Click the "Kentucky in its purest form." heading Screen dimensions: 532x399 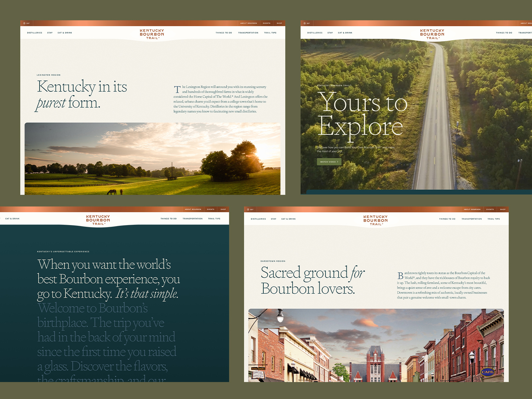(82, 95)
